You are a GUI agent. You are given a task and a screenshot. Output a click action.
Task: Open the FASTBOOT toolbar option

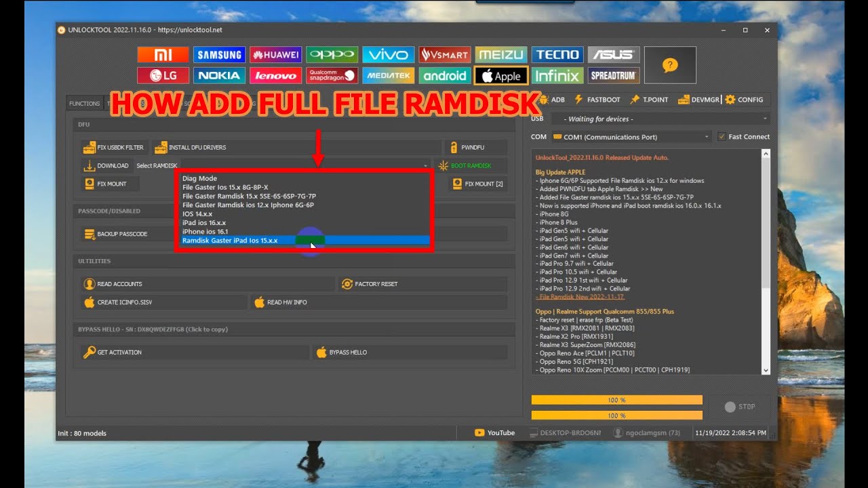(x=597, y=100)
